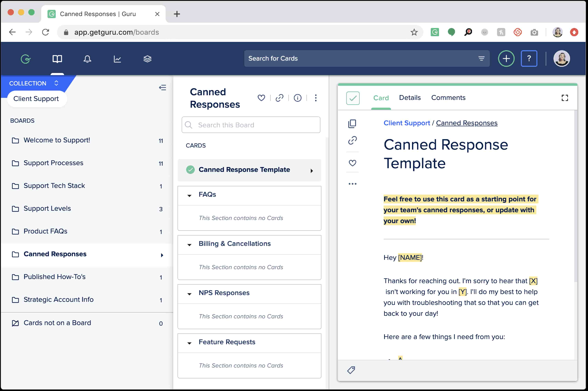Close the Canned Responses browser tab

(x=157, y=14)
